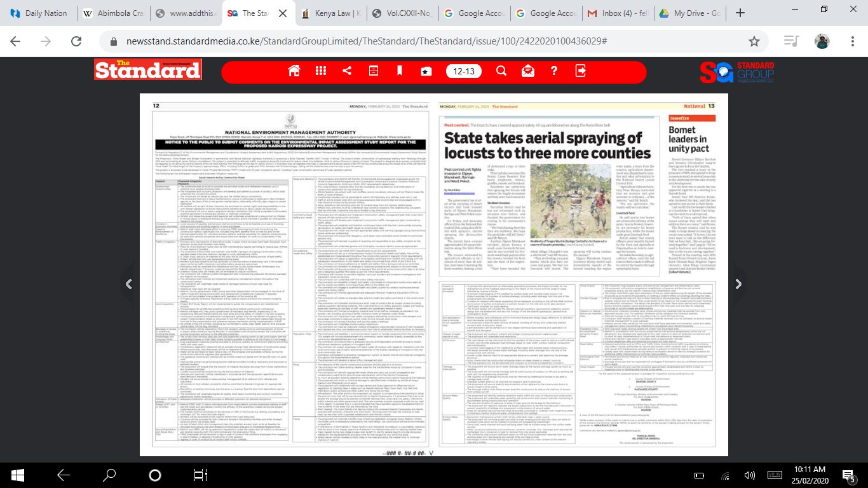Screen dimensions: 868x488
Task: Click the newsletter envelope icon
Action: (x=527, y=71)
